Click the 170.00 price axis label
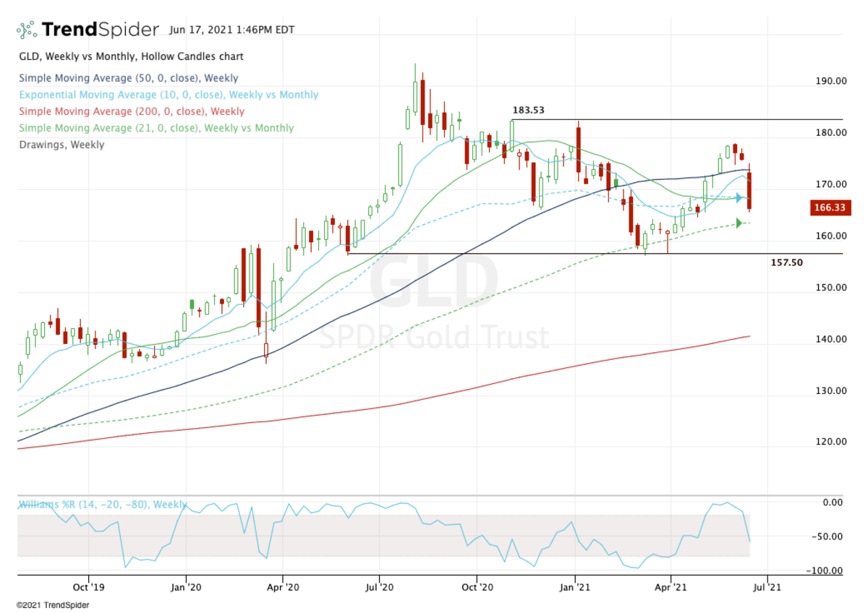868x613 pixels. [x=830, y=184]
